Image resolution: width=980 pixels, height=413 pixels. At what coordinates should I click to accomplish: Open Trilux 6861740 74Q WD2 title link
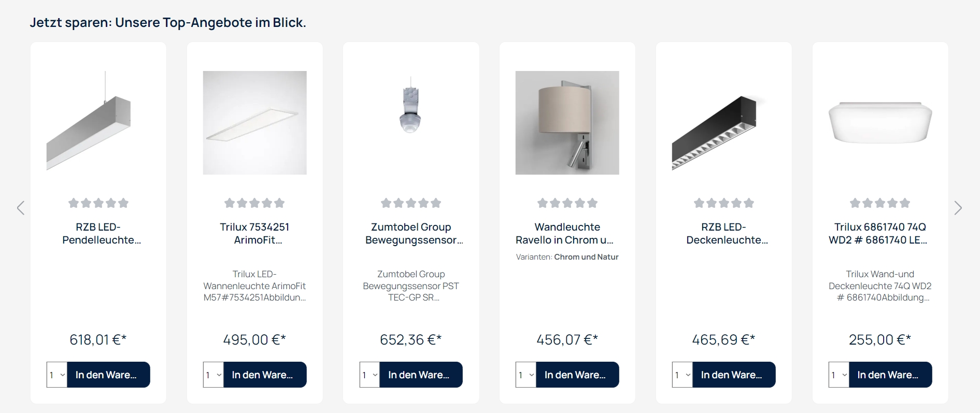coord(880,233)
